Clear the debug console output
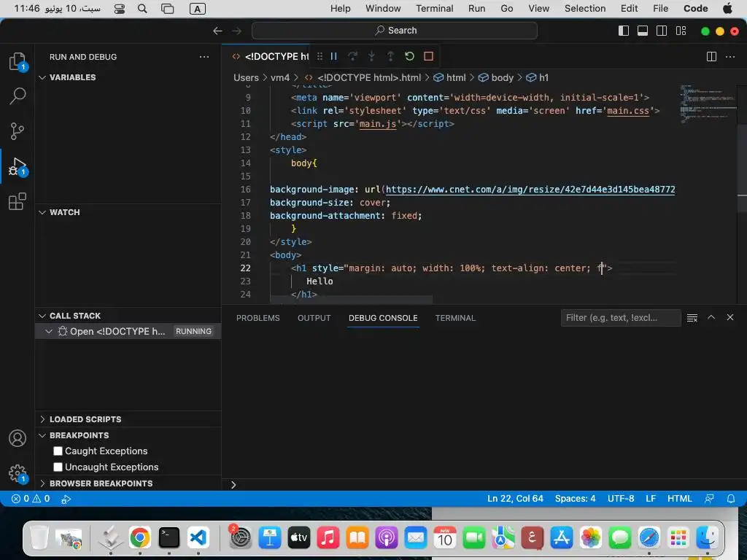The height and width of the screenshot is (560, 747). 692,318
